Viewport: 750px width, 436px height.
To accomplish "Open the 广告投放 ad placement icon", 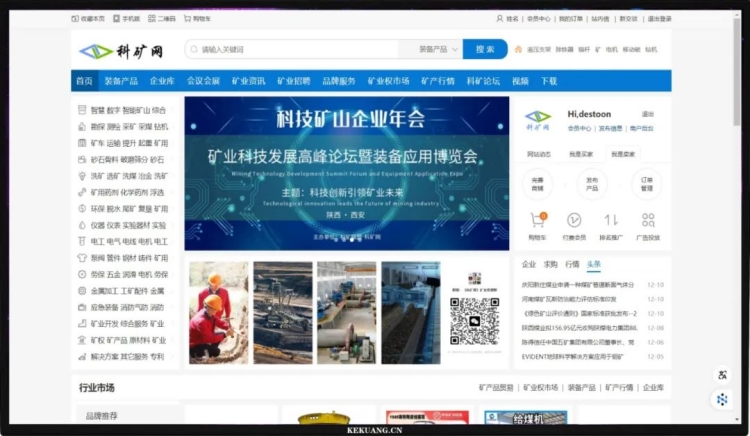I will (x=648, y=220).
